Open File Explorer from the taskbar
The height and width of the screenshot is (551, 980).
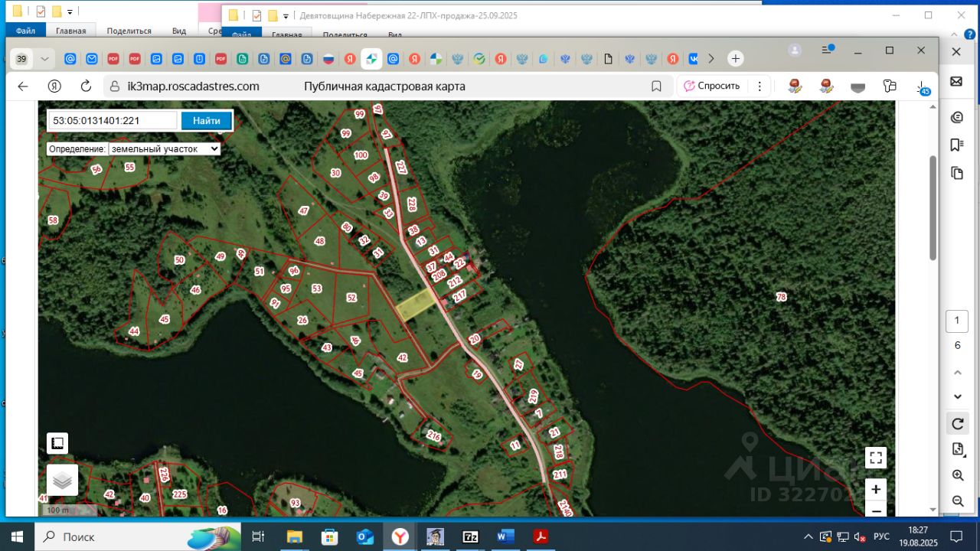tap(294, 537)
